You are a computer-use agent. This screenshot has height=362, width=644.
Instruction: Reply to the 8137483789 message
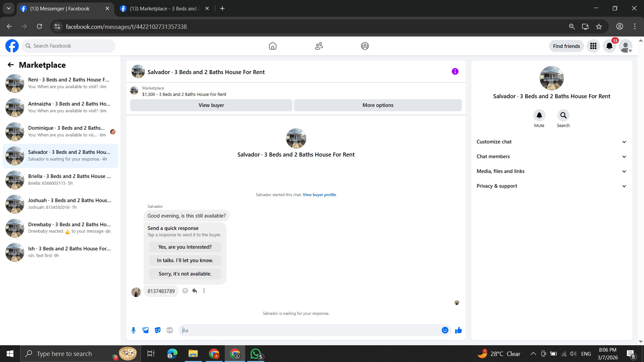pos(195,291)
